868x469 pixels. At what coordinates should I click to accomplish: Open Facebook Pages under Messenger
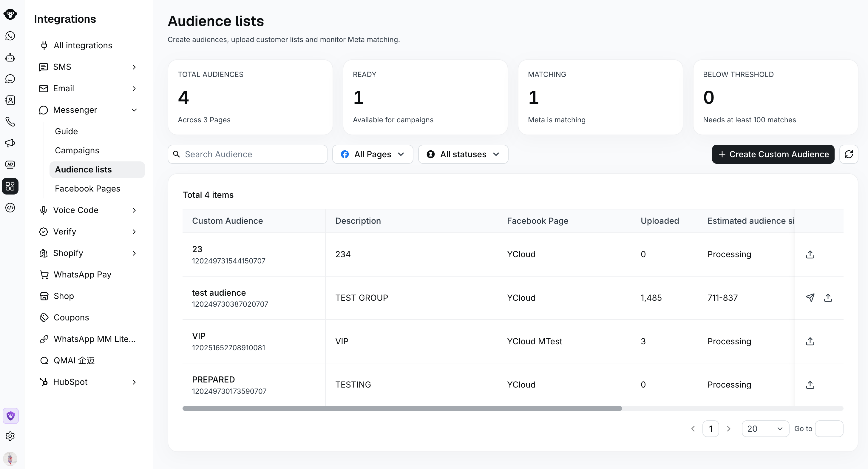(x=97, y=189)
